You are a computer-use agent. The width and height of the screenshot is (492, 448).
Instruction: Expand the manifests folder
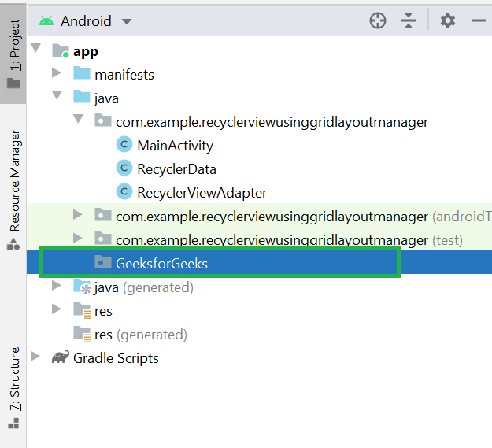[56, 74]
